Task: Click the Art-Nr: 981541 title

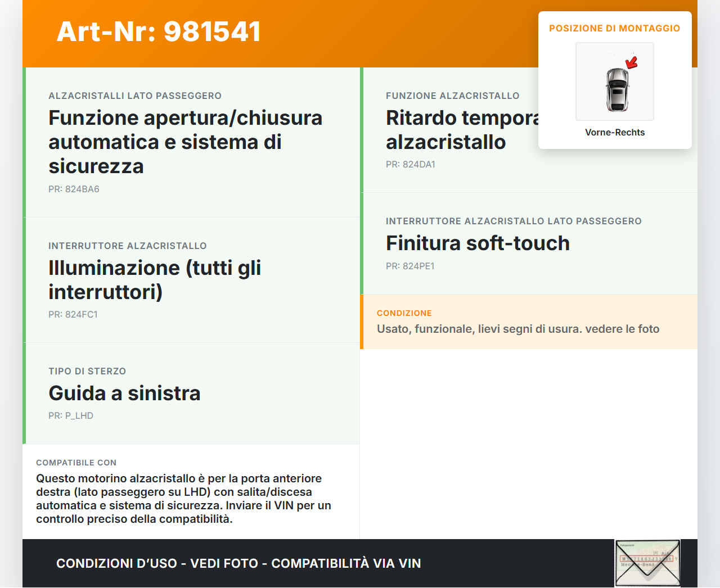Action: pyautogui.click(x=159, y=31)
